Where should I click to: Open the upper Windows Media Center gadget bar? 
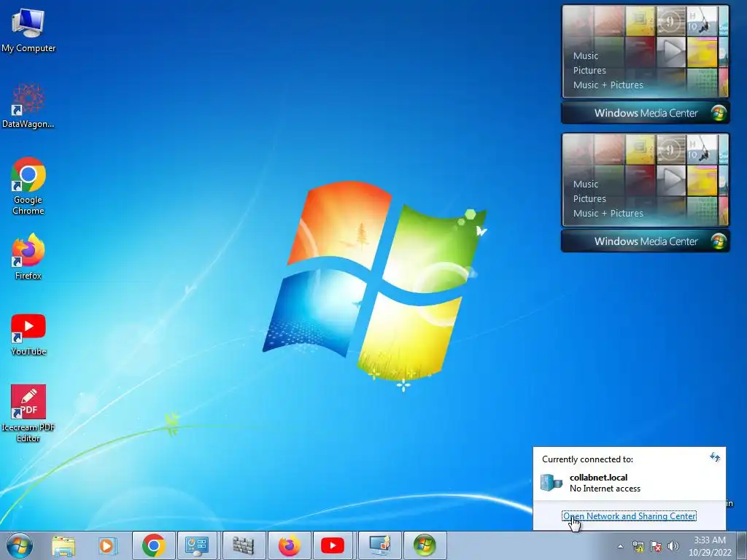(x=646, y=113)
